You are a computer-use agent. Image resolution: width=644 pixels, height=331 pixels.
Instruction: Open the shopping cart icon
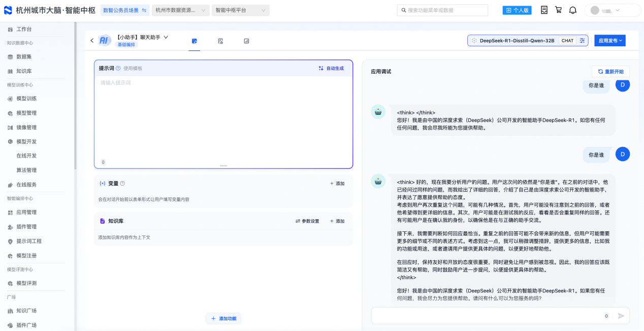click(x=558, y=10)
